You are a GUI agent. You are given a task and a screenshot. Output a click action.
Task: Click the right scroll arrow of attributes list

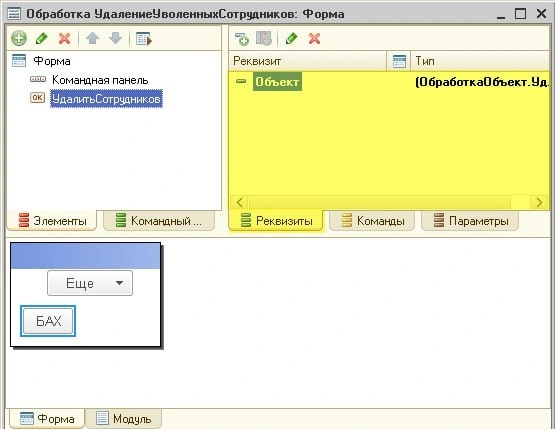[x=539, y=202]
